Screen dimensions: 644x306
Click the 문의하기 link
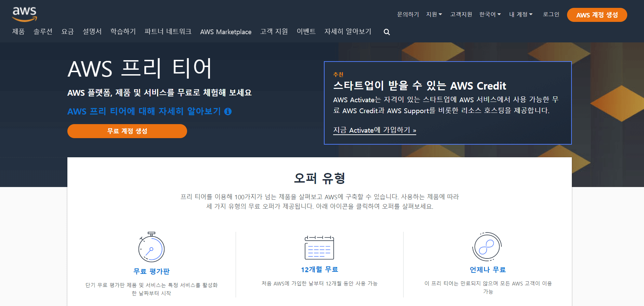(x=408, y=14)
